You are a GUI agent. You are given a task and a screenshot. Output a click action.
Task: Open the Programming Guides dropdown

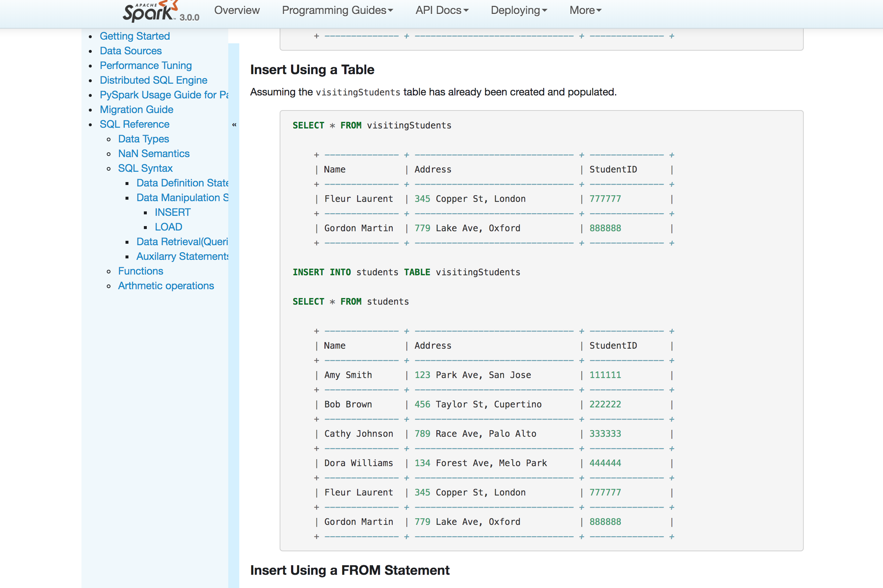click(337, 10)
